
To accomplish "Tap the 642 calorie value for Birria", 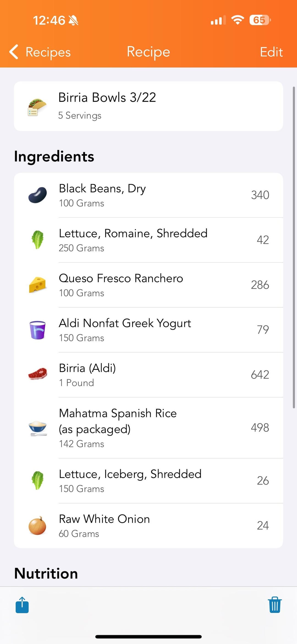I will (260, 375).
